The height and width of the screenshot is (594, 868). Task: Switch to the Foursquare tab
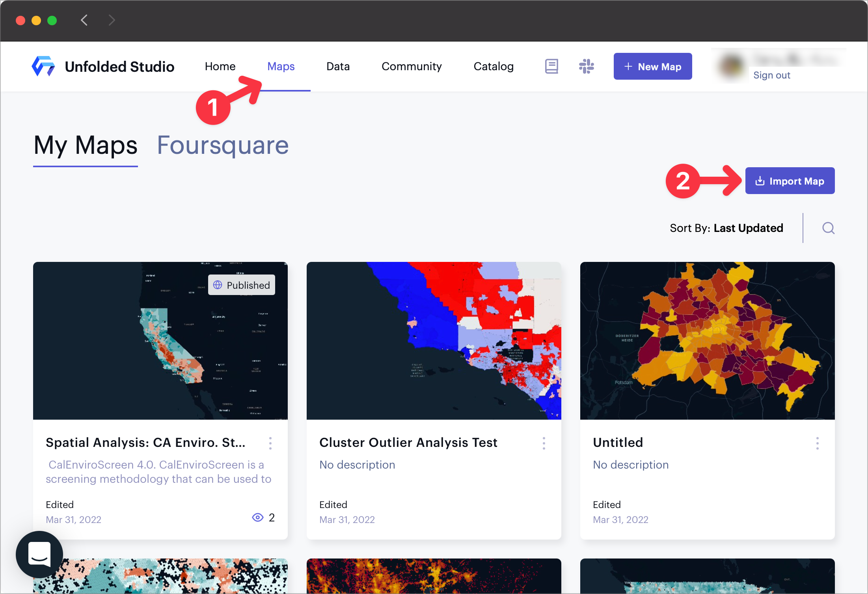coord(223,145)
